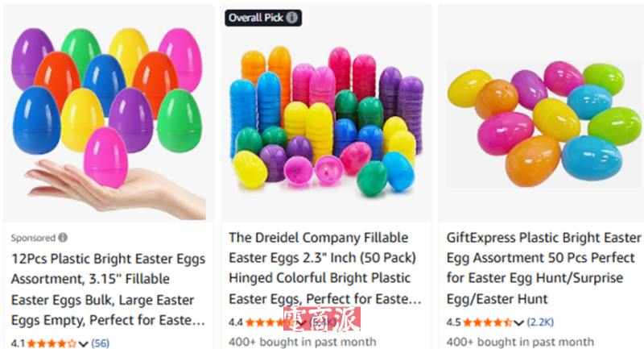The height and width of the screenshot is (349, 644).
Task: Click the red watermark logo
Action: point(322,318)
